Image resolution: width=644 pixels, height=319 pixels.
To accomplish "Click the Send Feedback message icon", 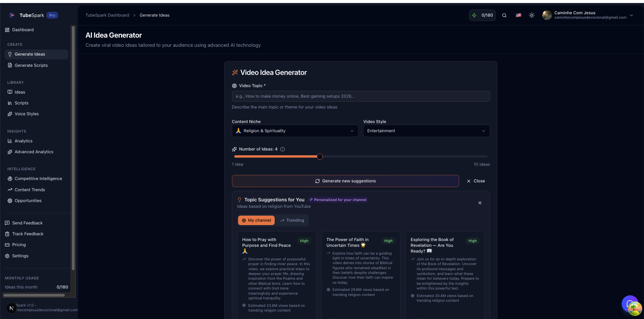I will (x=7, y=223).
